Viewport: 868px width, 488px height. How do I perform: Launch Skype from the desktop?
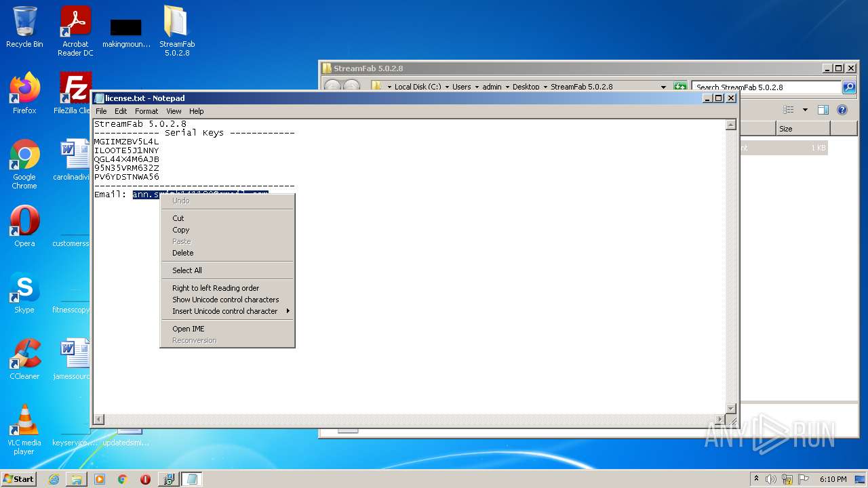pos(24,293)
